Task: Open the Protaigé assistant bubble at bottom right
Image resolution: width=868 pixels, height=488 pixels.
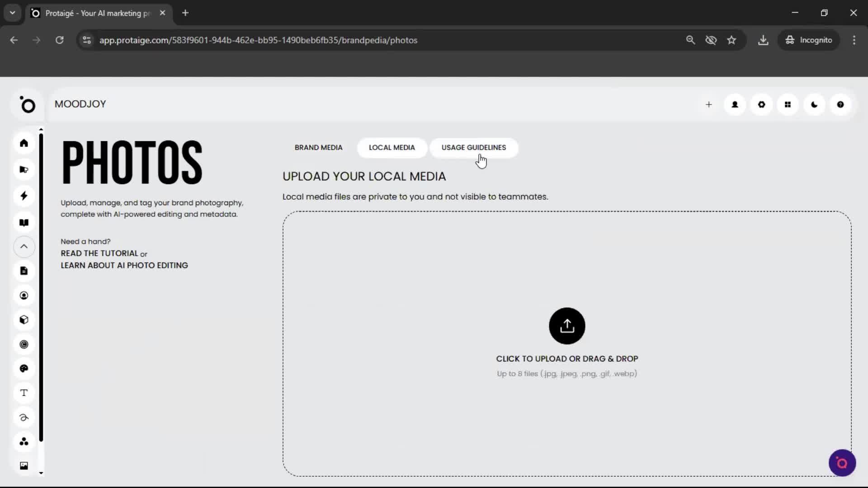Action: point(842,463)
